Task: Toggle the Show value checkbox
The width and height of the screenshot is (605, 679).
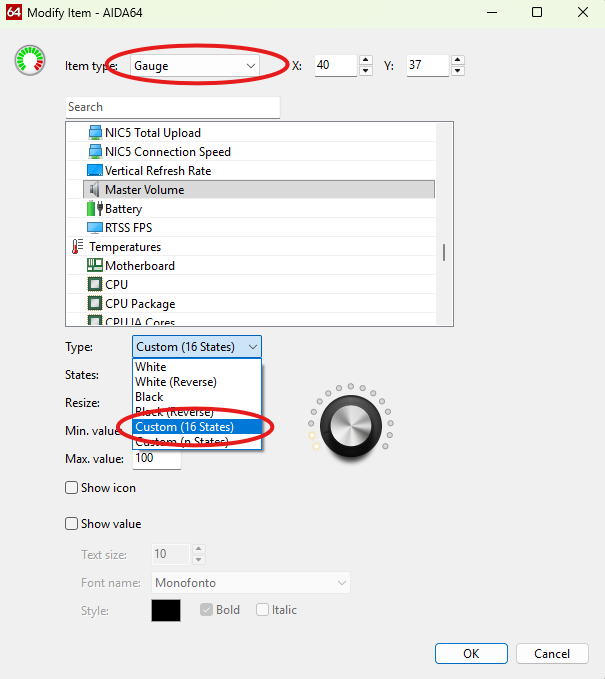Action: (x=71, y=523)
